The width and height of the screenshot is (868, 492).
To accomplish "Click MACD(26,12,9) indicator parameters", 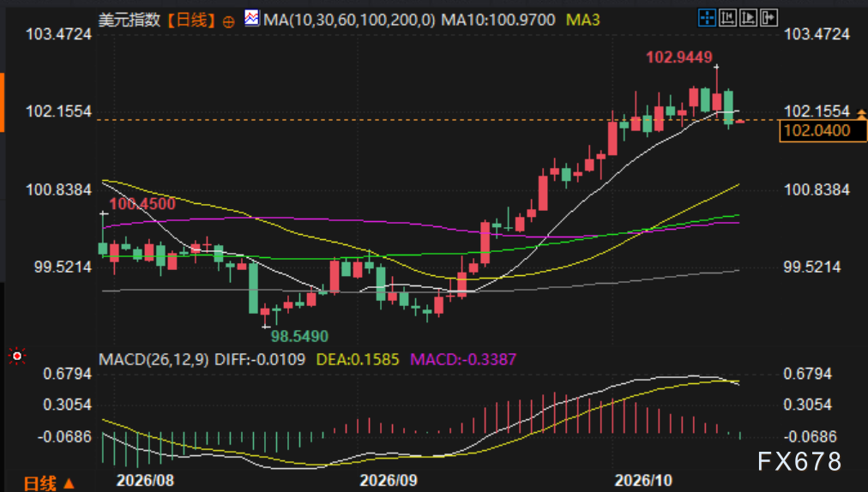I will click(x=154, y=360).
